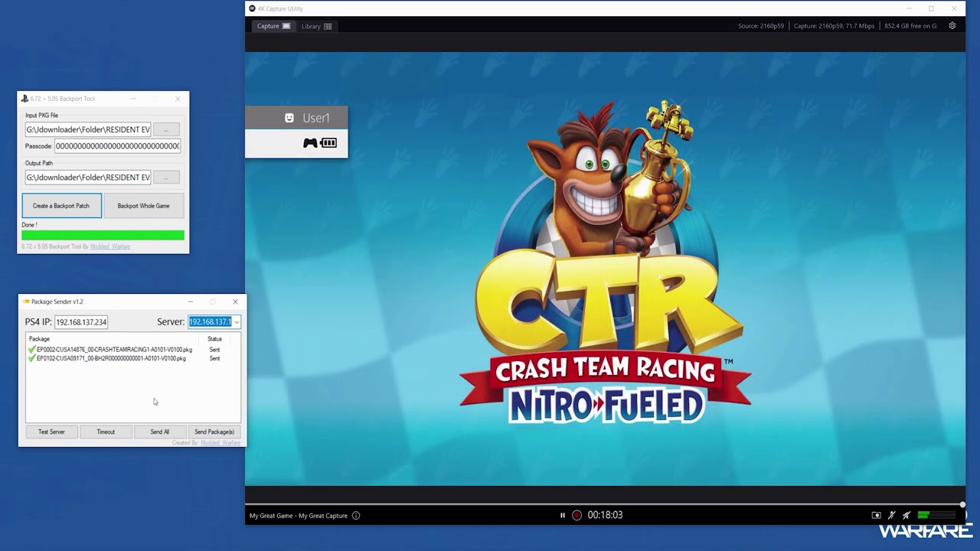980x551 pixels.
Task: Minimize the Package Sender window
Action: tap(191, 302)
